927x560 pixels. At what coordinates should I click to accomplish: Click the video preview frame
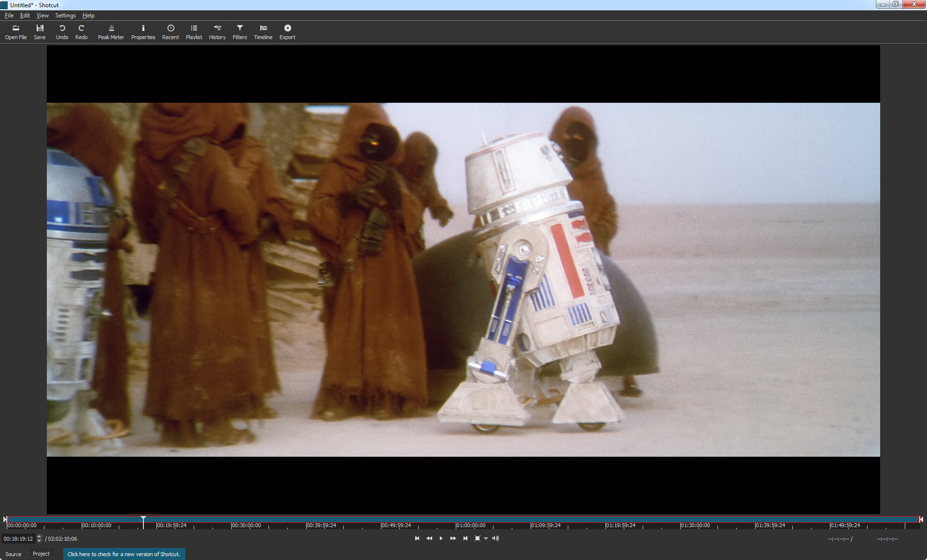pyautogui.click(x=463, y=280)
